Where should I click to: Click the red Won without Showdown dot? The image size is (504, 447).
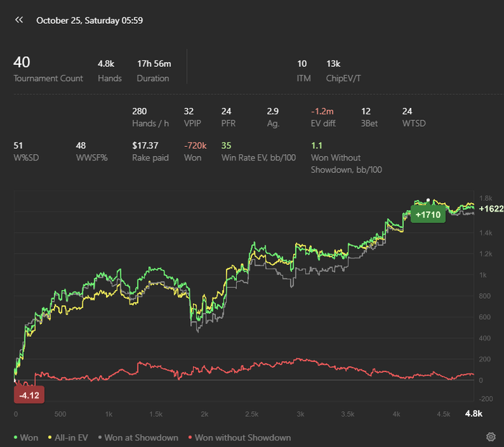(x=189, y=438)
